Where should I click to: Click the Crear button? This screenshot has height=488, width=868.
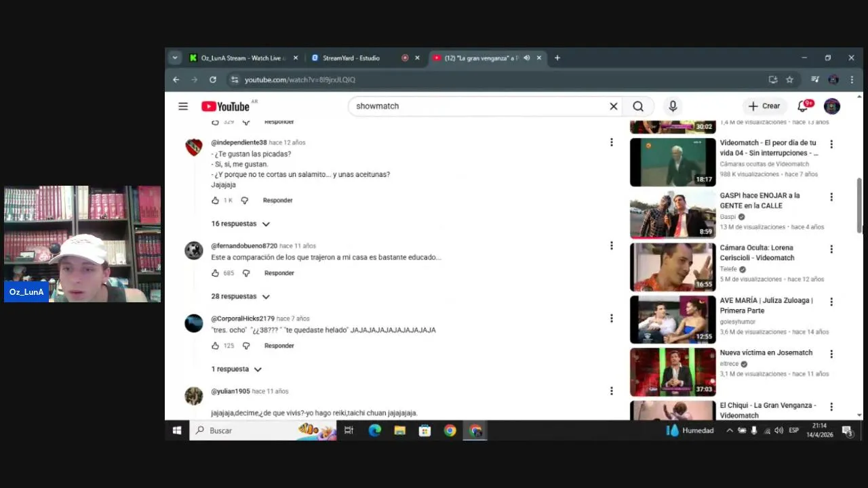(x=764, y=106)
